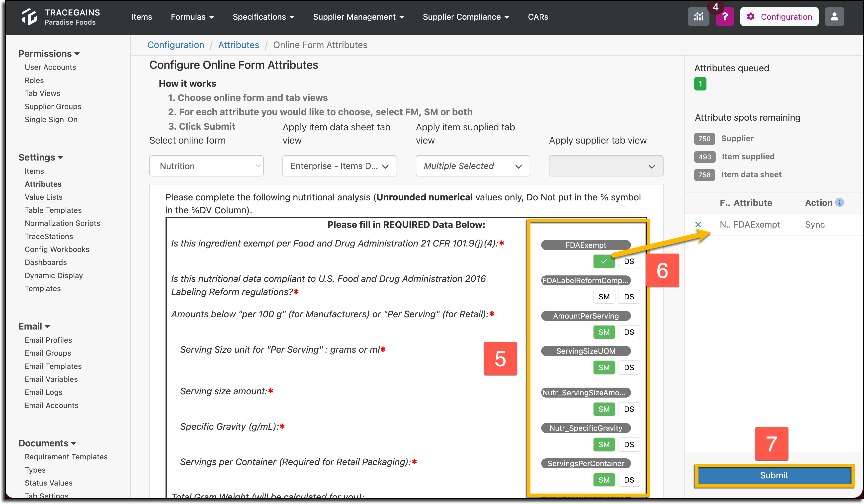Open Dashboards in sidebar
Viewport: 864px width, 504px height.
[x=46, y=262]
